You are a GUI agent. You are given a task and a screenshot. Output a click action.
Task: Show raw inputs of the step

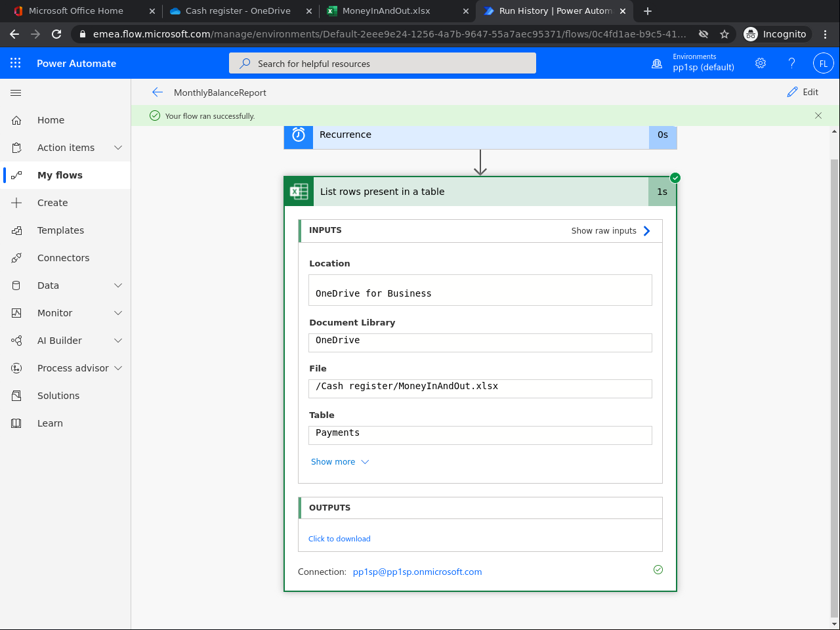(x=611, y=231)
